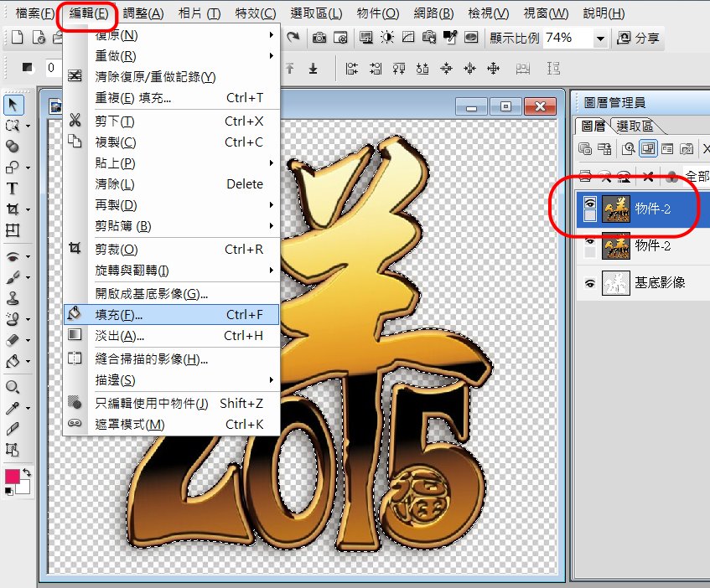Select the Clone stamp tool
The height and width of the screenshot is (588, 710).
[x=13, y=298]
